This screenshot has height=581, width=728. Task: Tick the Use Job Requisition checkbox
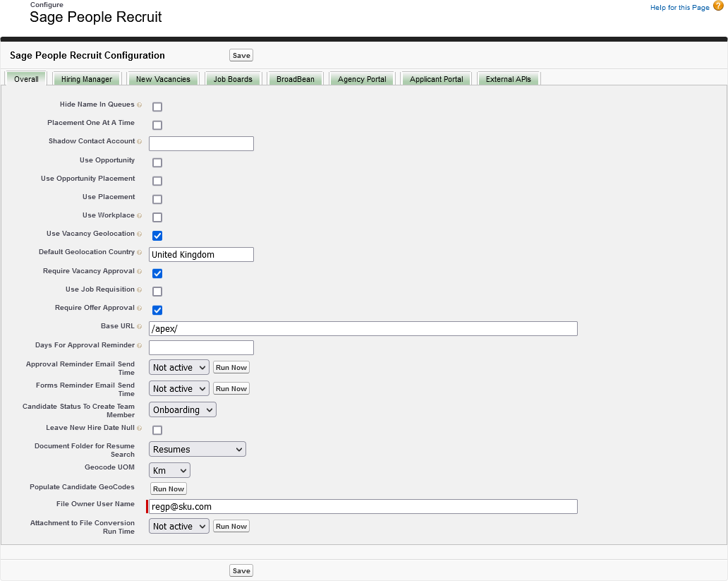[x=157, y=292]
